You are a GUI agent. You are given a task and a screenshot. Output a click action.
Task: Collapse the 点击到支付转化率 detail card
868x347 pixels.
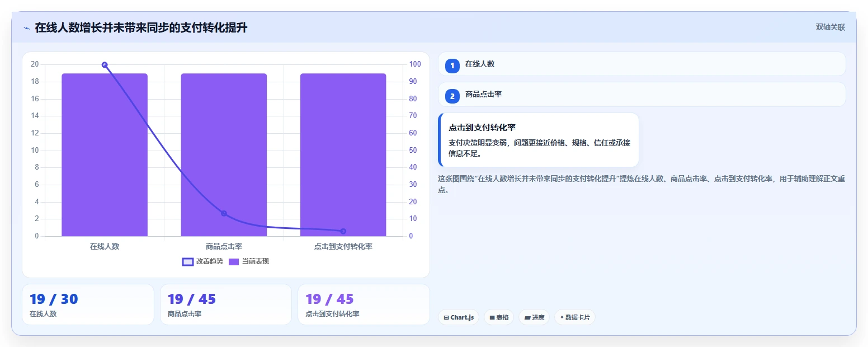(x=539, y=140)
